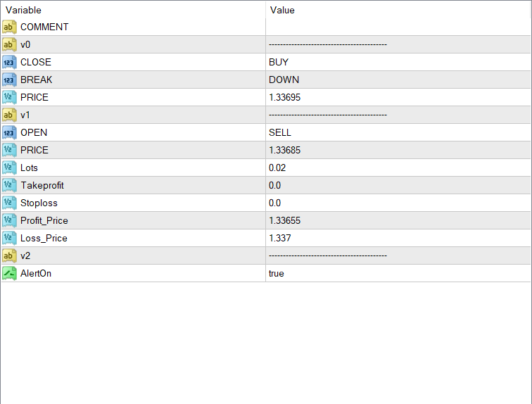Click the double-type icon beside Takeprofit
Viewport: 532px width, 404px height.
[9, 185]
